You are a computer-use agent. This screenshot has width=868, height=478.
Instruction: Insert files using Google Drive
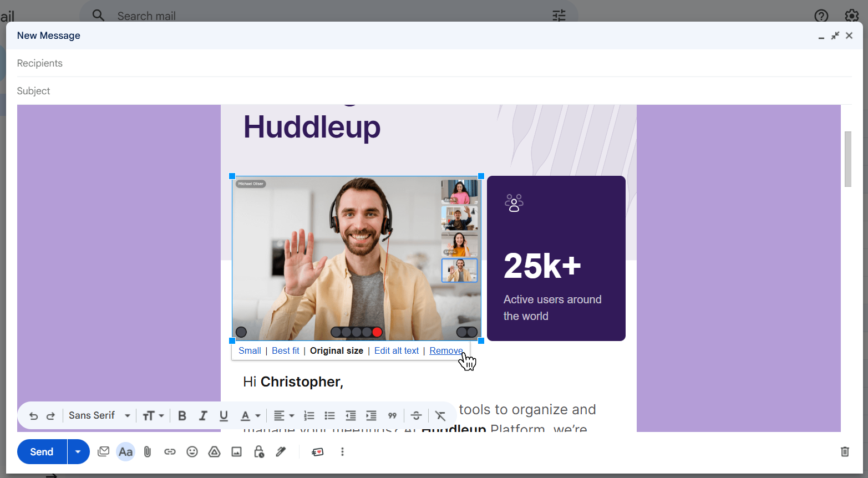click(x=214, y=452)
